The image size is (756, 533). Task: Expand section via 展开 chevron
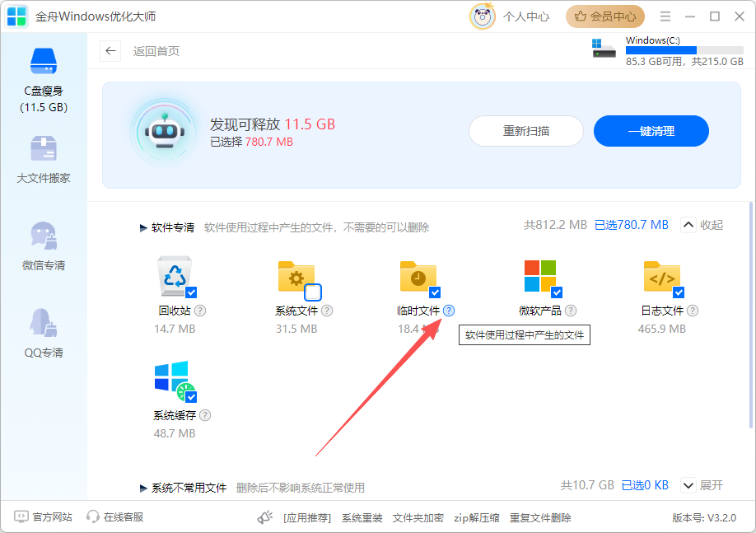688,485
